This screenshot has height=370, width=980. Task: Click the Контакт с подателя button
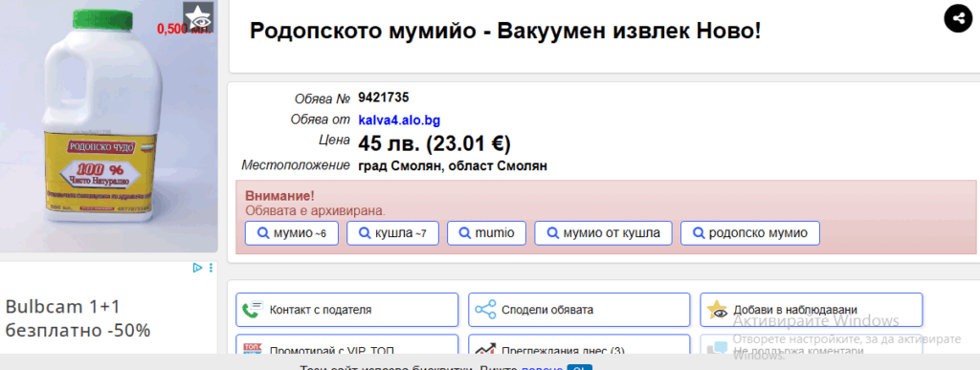[x=346, y=310]
